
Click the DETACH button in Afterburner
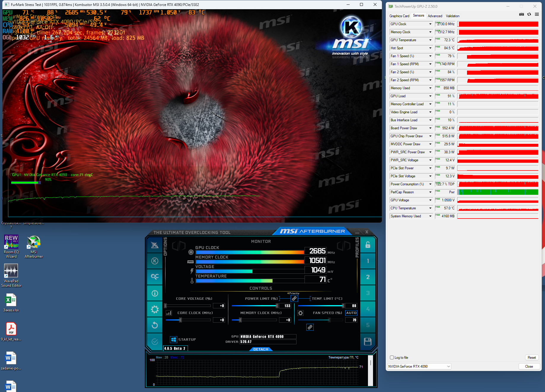click(261, 349)
